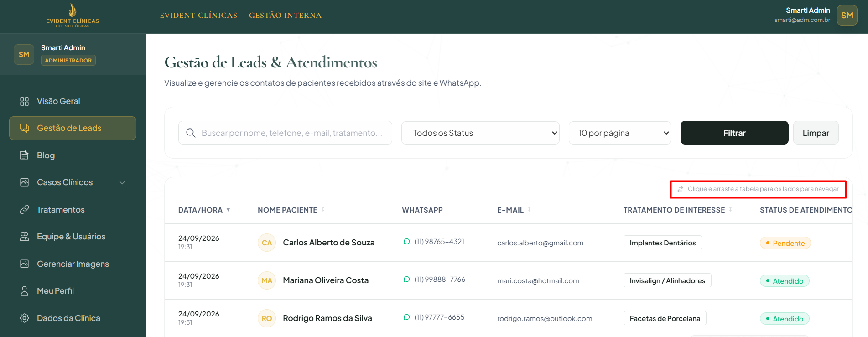
Task: Click the Evident Clínicas logo
Action: tap(73, 16)
